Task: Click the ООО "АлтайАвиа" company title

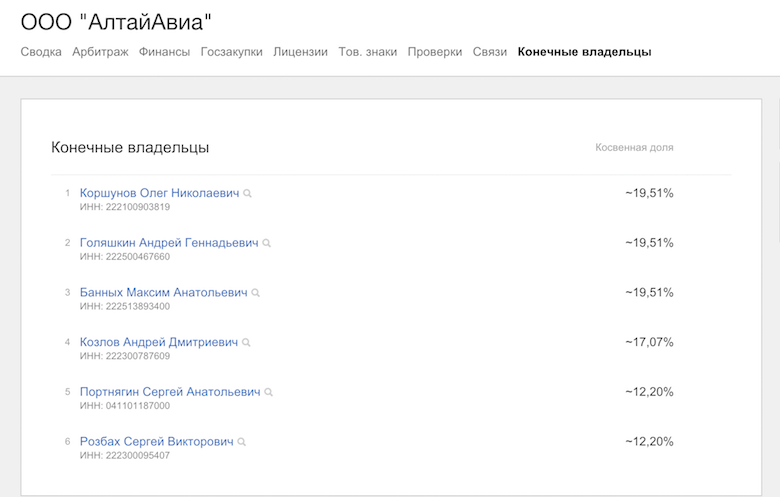Action: click(x=116, y=22)
